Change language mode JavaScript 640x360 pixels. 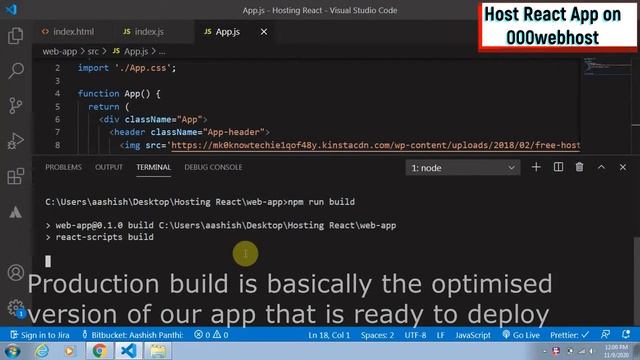coord(473,335)
